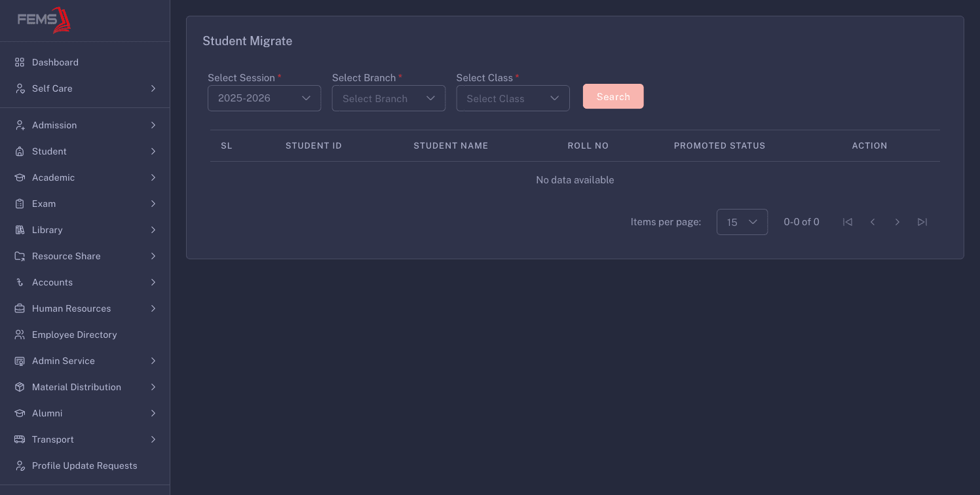The image size is (980, 495).
Task: Click the FEMS logo
Action: (x=44, y=20)
